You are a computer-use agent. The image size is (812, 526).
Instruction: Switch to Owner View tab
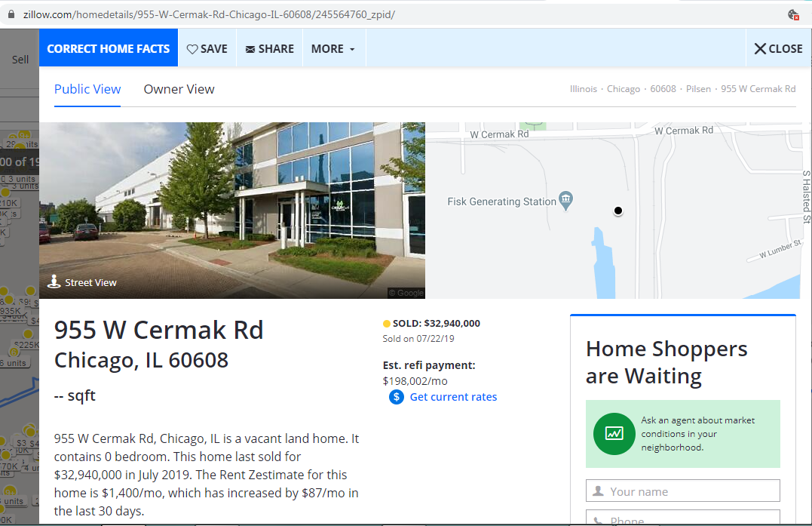click(x=179, y=89)
